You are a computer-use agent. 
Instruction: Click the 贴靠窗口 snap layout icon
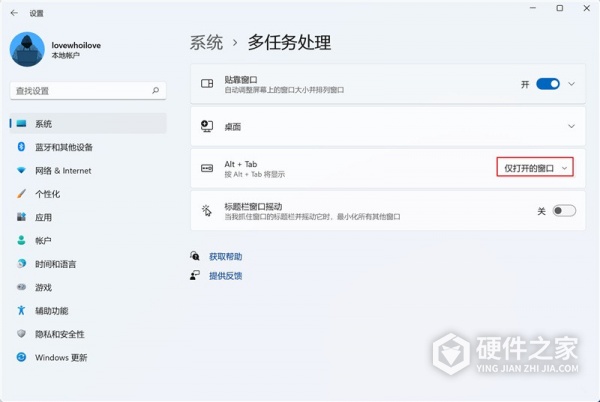pyautogui.click(x=207, y=83)
